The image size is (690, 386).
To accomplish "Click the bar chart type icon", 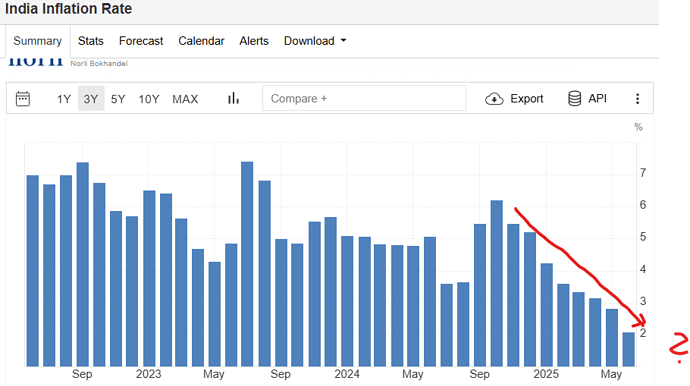I will (233, 99).
